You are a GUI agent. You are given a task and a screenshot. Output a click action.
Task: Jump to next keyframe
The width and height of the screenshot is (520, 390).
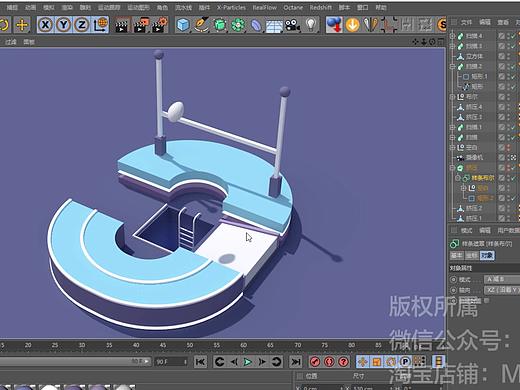click(x=276, y=362)
